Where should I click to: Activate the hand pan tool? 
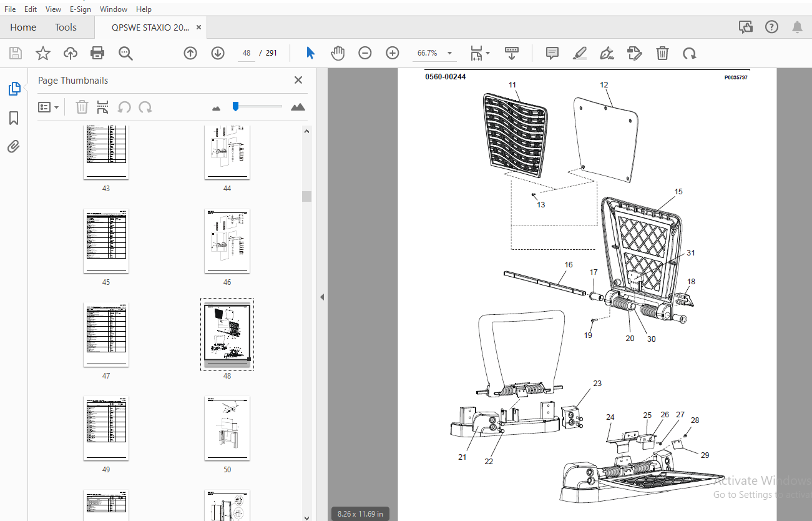(338, 53)
